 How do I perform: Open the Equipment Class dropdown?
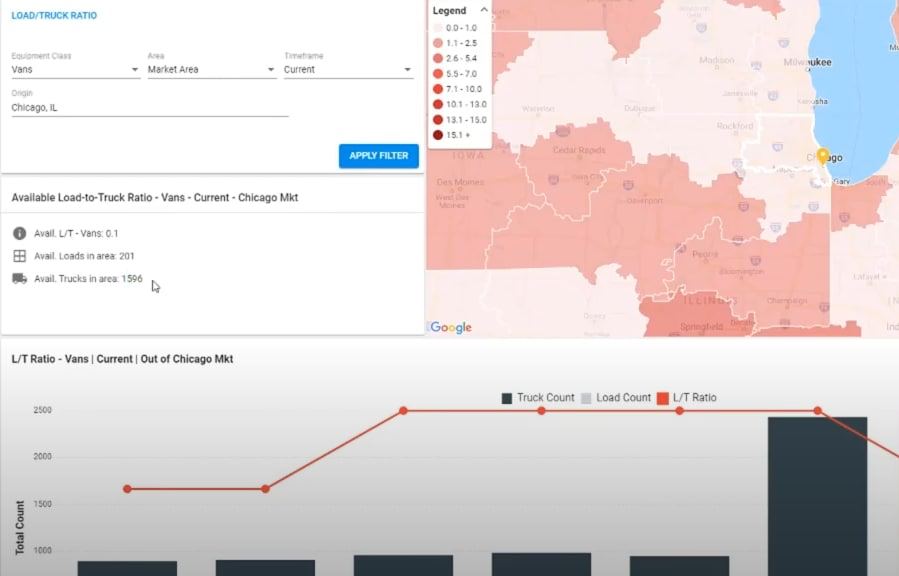(75, 70)
